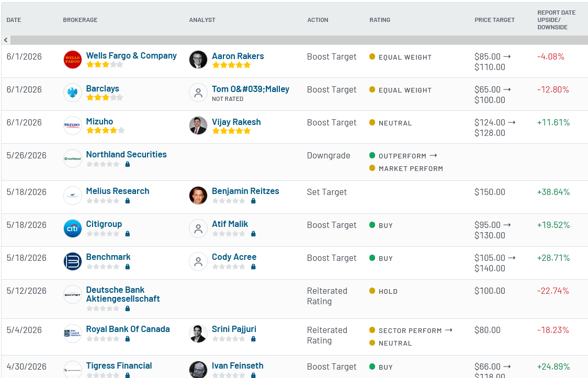Click the Melius Research logo icon
The image size is (588, 378).
click(72, 195)
